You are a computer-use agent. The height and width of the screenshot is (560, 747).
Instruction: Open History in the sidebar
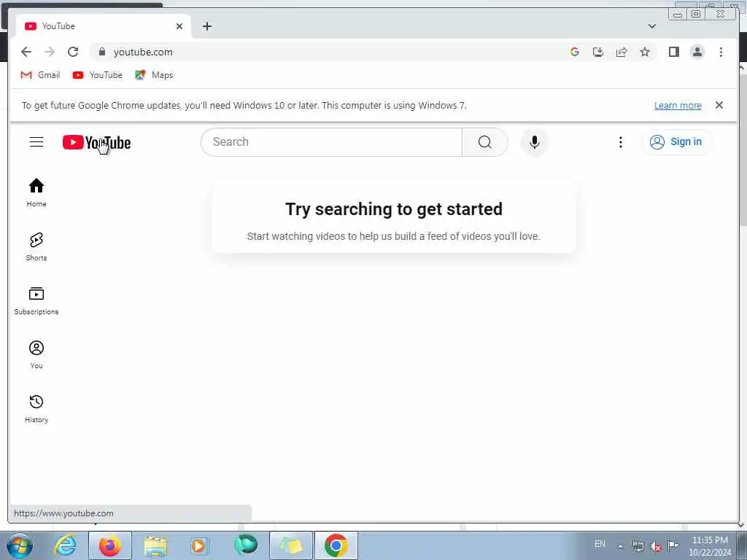pos(36,408)
